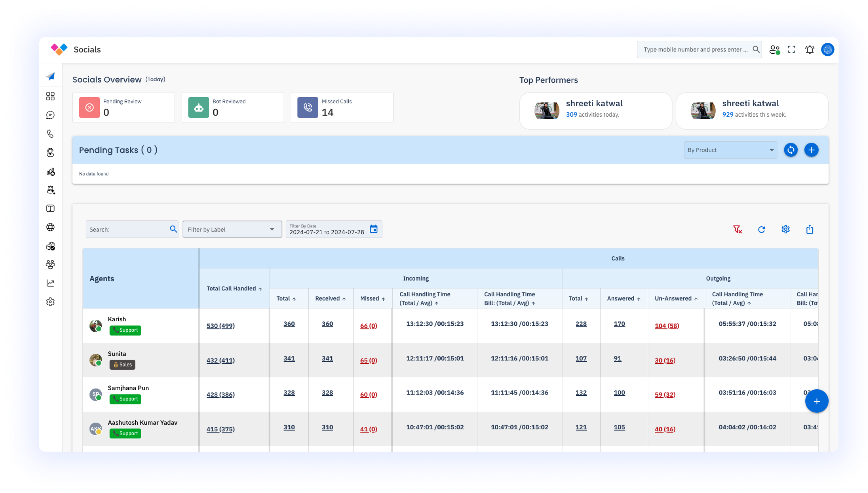Click the export share icon above table
The height and width of the screenshot is (493, 868).
click(x=810, y=229)
